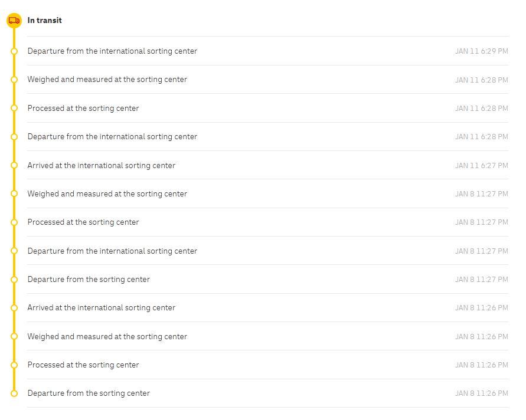Click timeline dot for Jan 11 6:27 PM arrival
Screen dimensions: 526x420
pos(14,166)
